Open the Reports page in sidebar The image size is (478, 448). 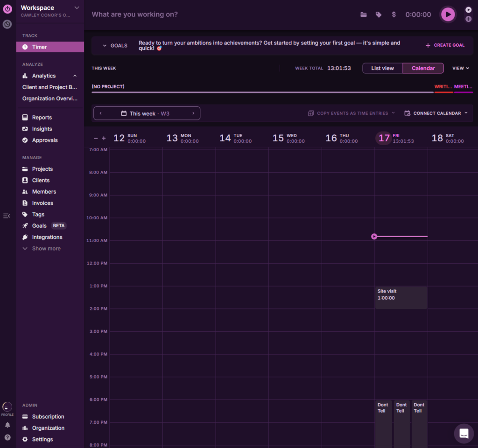(42, 118)
